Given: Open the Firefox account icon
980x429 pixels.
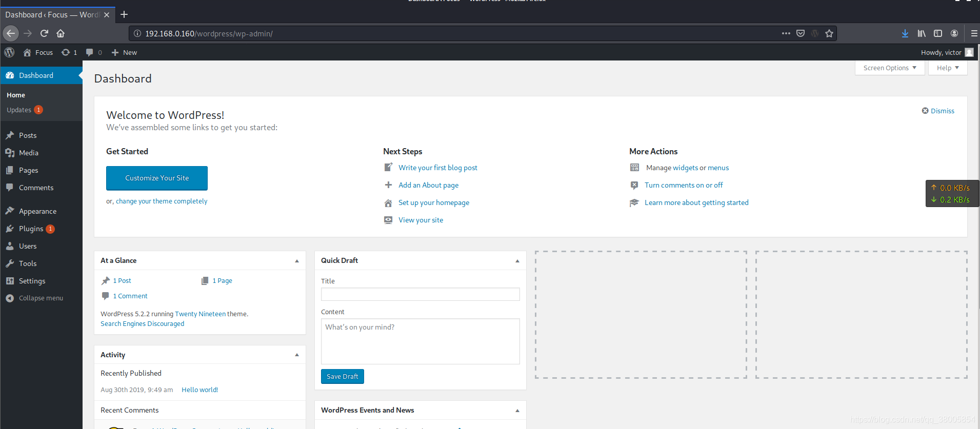Looking at the screenshot, I should tap(954, 33).
